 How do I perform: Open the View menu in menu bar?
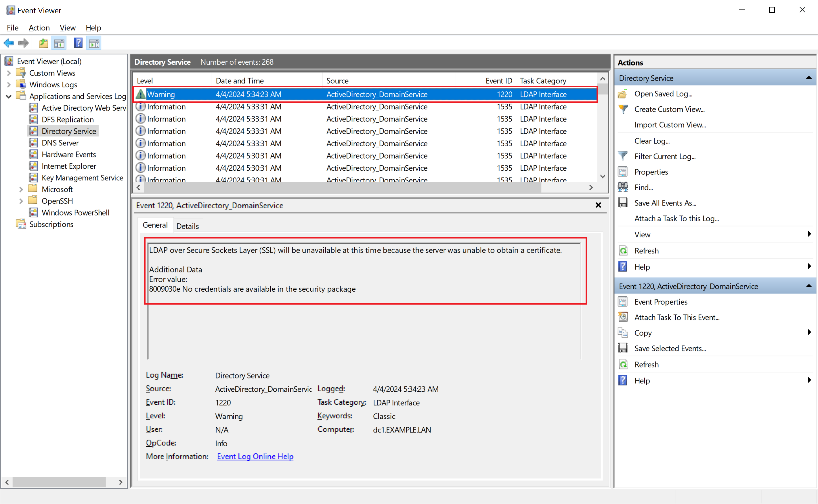[67, 28]
